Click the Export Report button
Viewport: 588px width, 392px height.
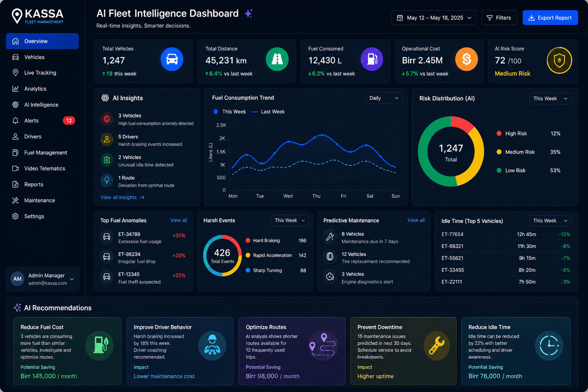pyautogui.click(x=550, y=18)
